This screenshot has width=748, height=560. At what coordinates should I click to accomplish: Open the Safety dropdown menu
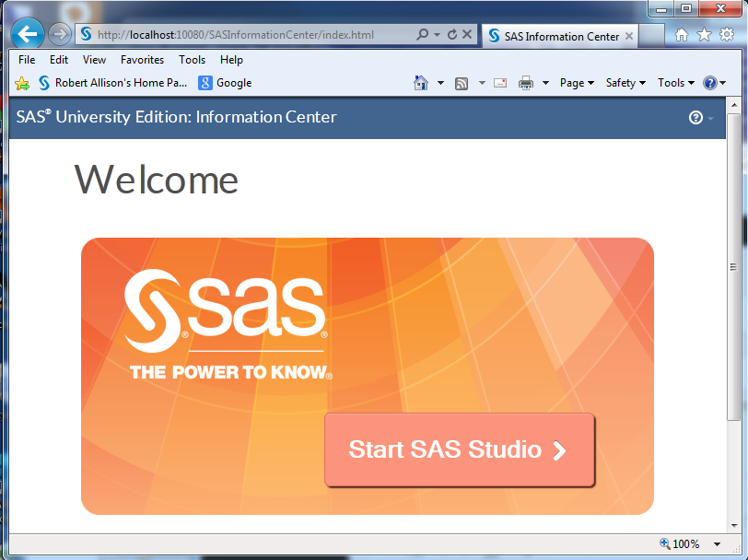pyautogui.click(x=625, y=83)
